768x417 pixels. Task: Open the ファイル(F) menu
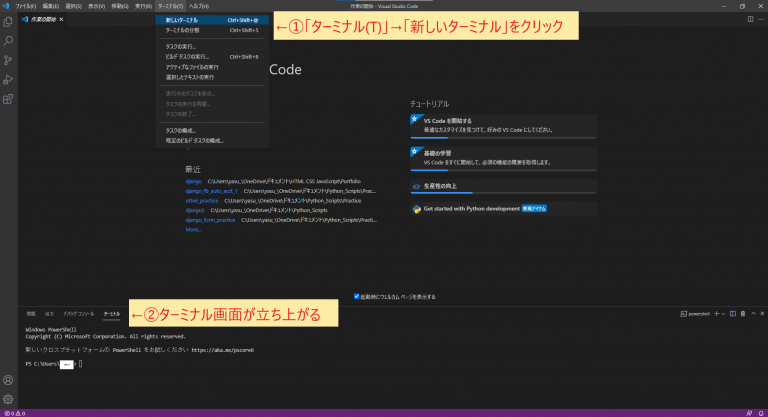point(26,6)
